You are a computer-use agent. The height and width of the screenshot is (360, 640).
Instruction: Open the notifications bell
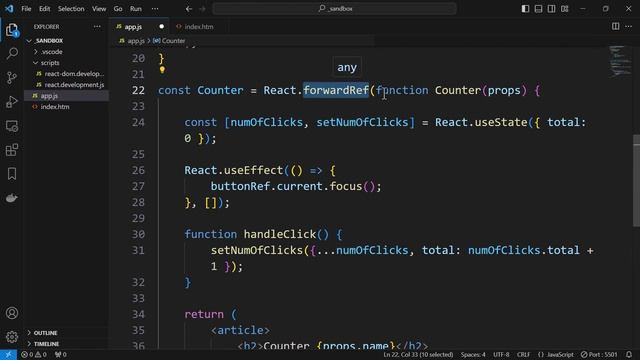(629, 355)
